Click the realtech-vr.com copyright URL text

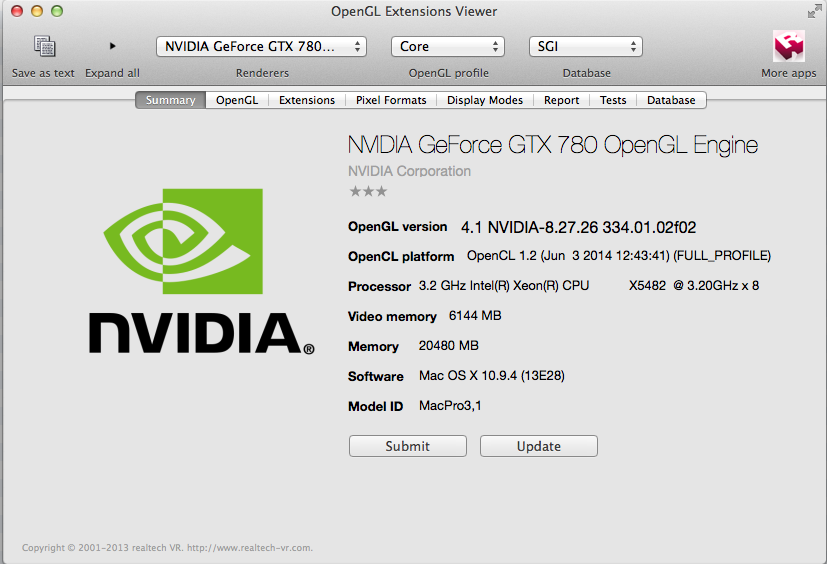click(249, 548)
